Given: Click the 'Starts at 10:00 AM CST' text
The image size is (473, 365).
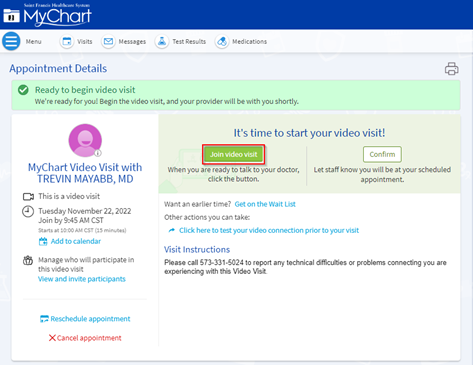Looking at the screenshot, I should point(82,230).
